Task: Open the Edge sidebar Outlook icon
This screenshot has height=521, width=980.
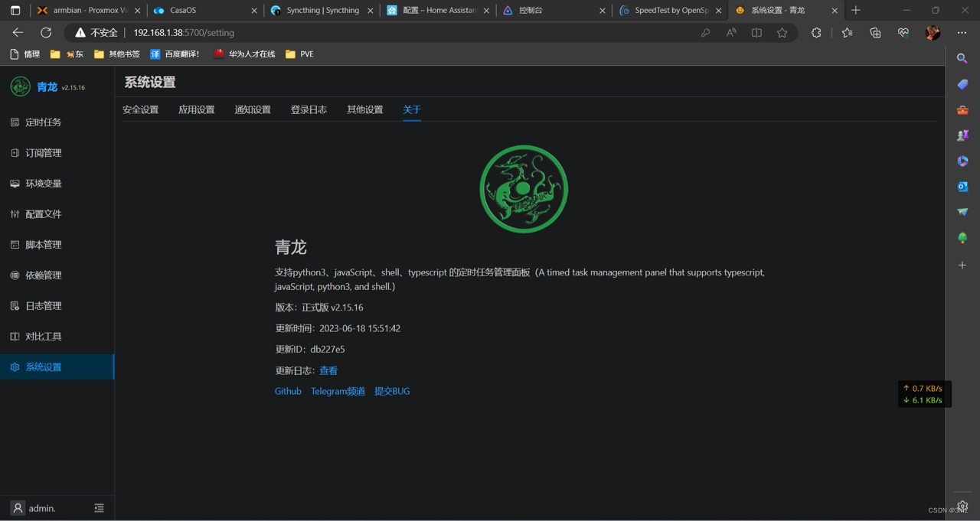Action: [962, 187]
